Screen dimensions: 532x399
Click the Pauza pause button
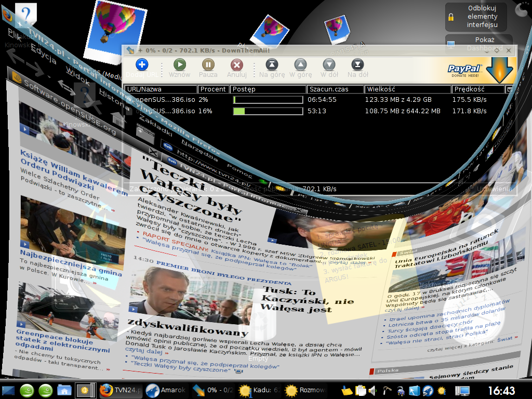pos(208,64)
